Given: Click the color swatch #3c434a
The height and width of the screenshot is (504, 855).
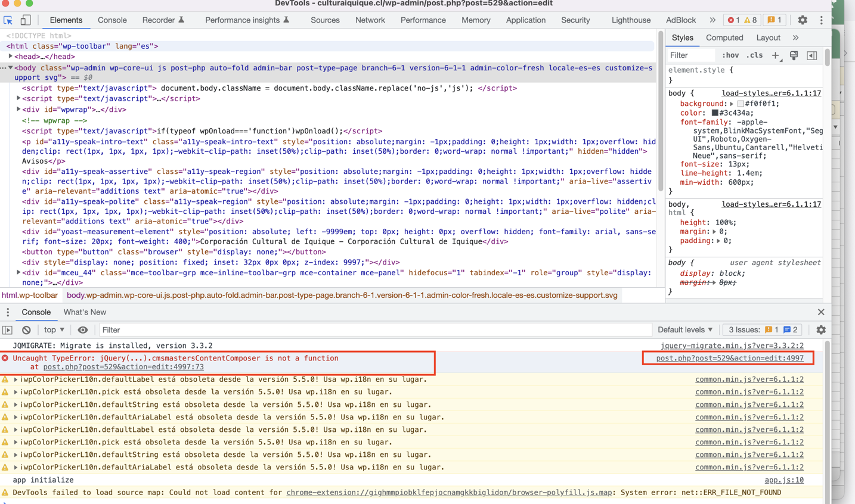Looking at the screenshot, I should point(715,113).
